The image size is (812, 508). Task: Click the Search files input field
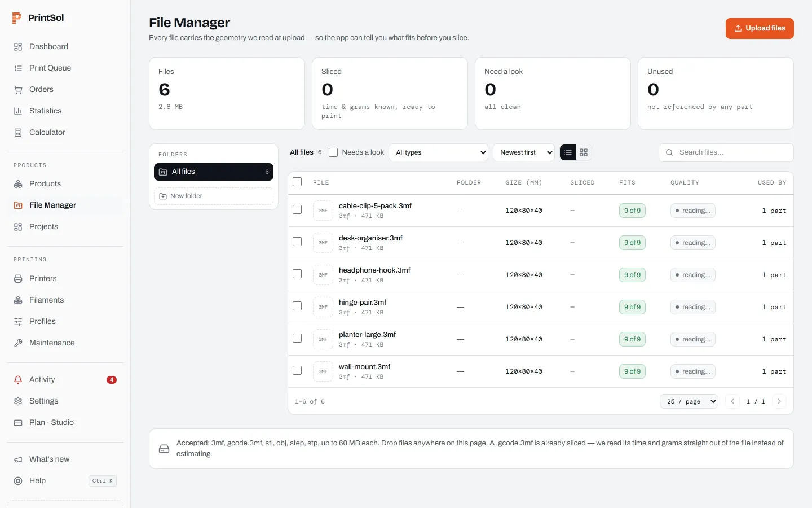pyautogui.click(x=726, y=152)
